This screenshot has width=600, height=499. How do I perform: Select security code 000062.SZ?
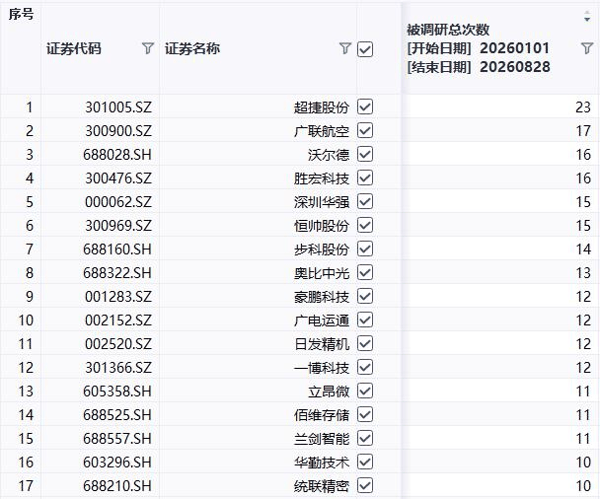[x=118, y=202]
